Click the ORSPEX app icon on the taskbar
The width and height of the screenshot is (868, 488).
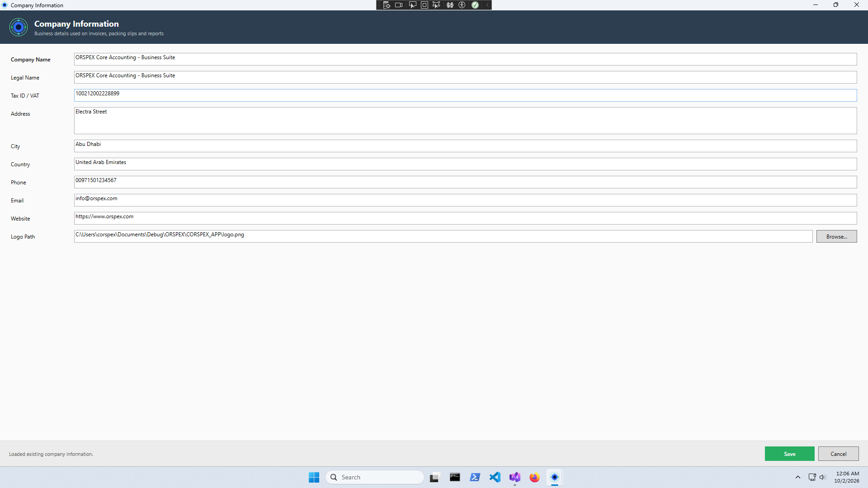pos(554,477)
